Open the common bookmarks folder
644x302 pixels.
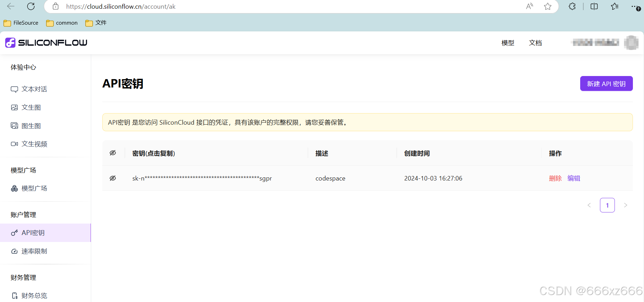tap(62, 23)
